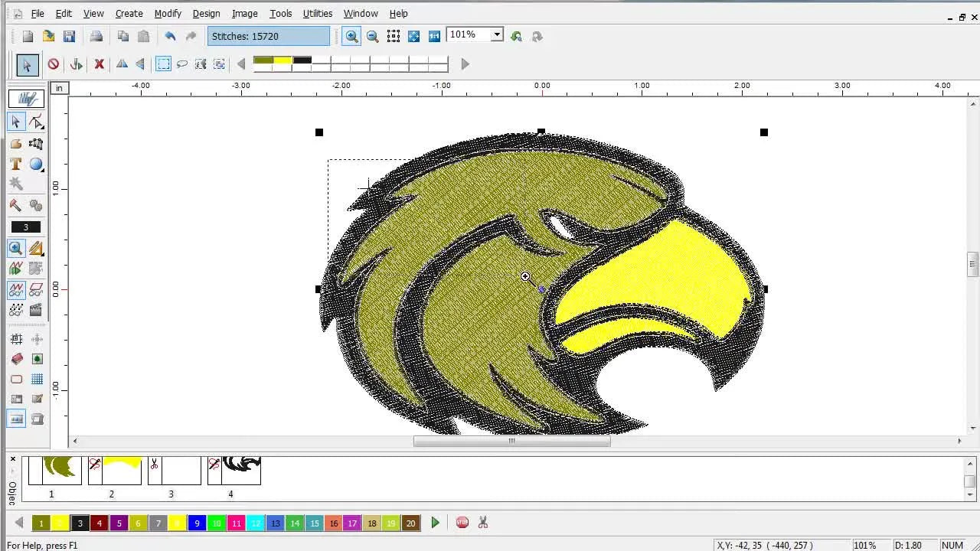The width and height of the screenshot is (980, 551).
Task: Click the red eraser icon in toolbox
Action: tap(16, 359)
